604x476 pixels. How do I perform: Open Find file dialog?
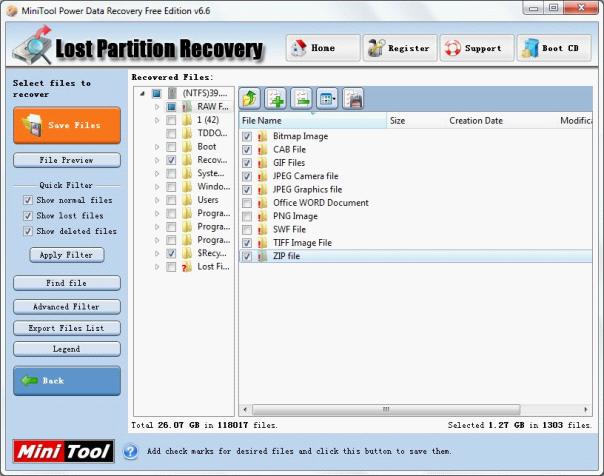click(67, 283)
